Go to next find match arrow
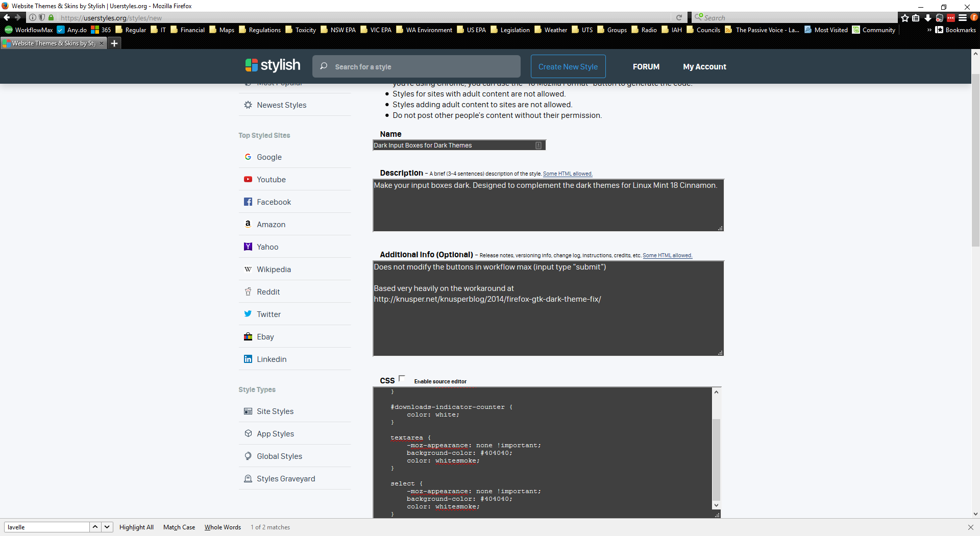Viewport: 980px width, 536px height. tap(107, 527)
